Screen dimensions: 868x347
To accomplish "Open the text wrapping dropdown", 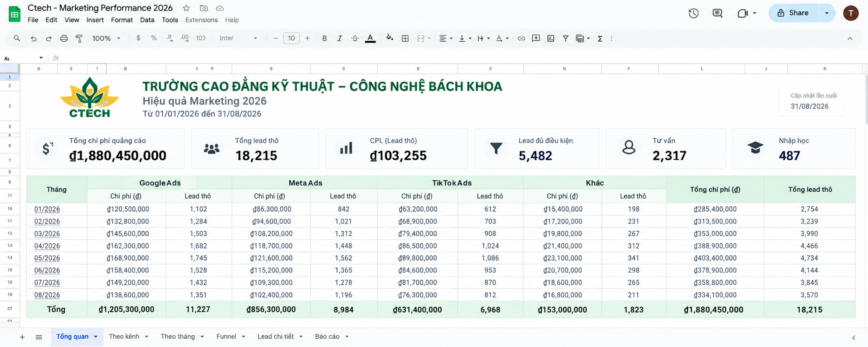I will (483, 39).
